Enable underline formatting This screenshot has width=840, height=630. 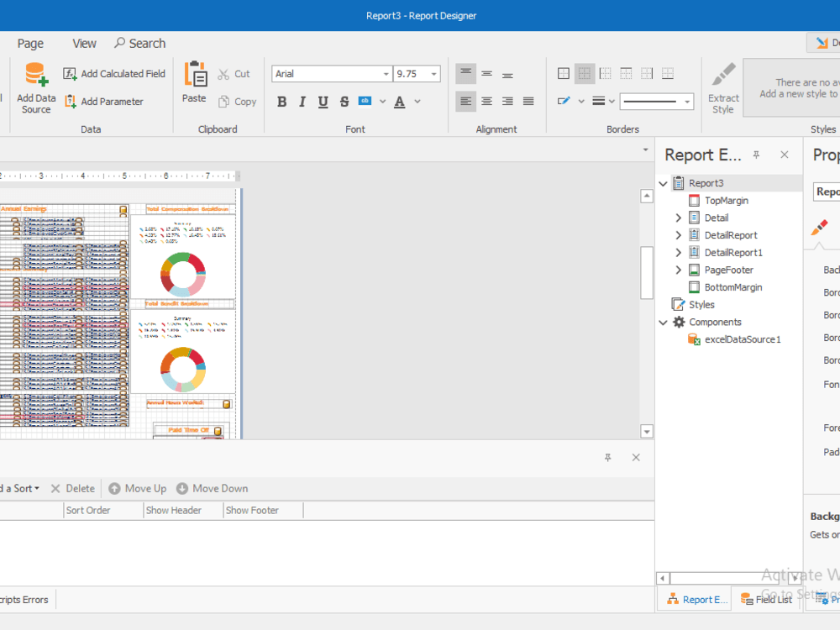tap(323, 101)
